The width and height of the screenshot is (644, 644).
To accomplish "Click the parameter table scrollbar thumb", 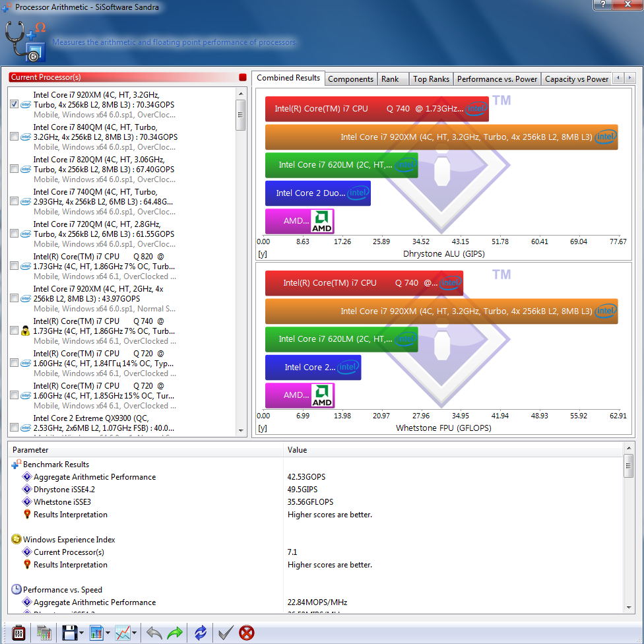I will coord(628,466).
